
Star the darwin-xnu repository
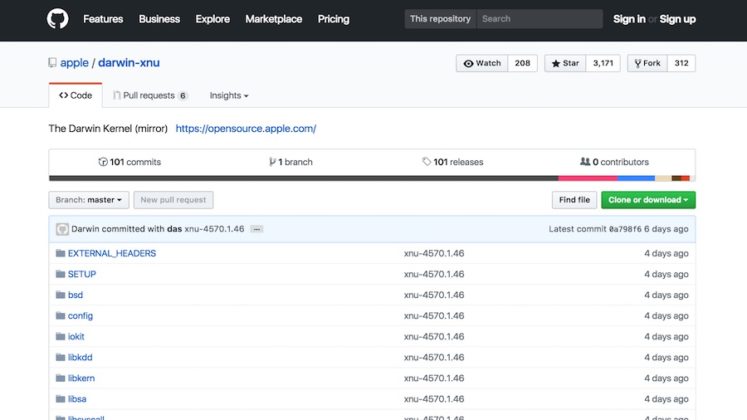point(565,63)
